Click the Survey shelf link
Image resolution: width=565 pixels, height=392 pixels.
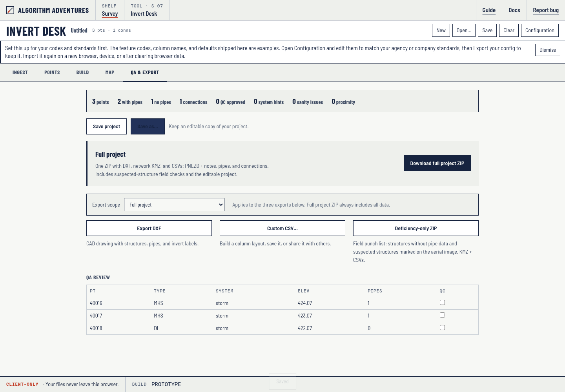[110, 14]
